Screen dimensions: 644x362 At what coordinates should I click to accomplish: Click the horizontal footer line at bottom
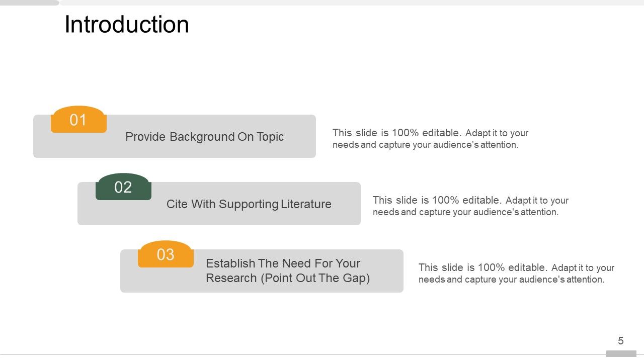pyautogui.click(x=302, y=354)
